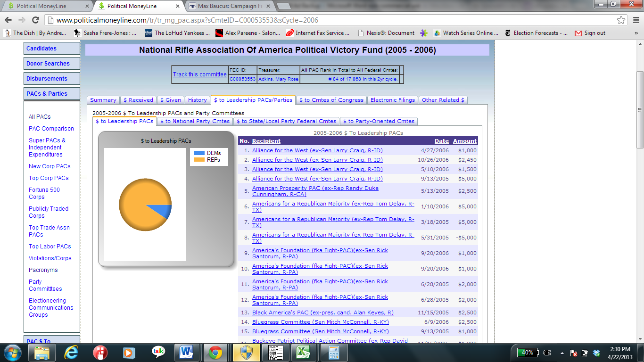Image resolution: width=644 pixels, height=362 pixels.
Task: Open a new browser tab
Action: tap(283, 6)
